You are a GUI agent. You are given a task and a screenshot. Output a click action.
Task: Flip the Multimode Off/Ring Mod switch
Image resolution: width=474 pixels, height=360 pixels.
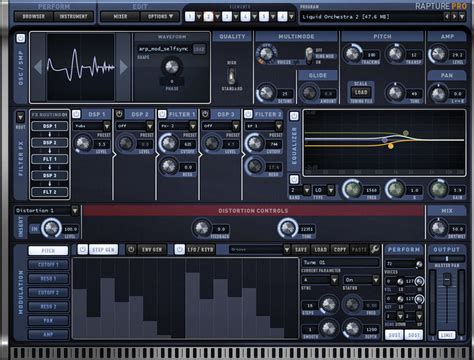point(309,55)
